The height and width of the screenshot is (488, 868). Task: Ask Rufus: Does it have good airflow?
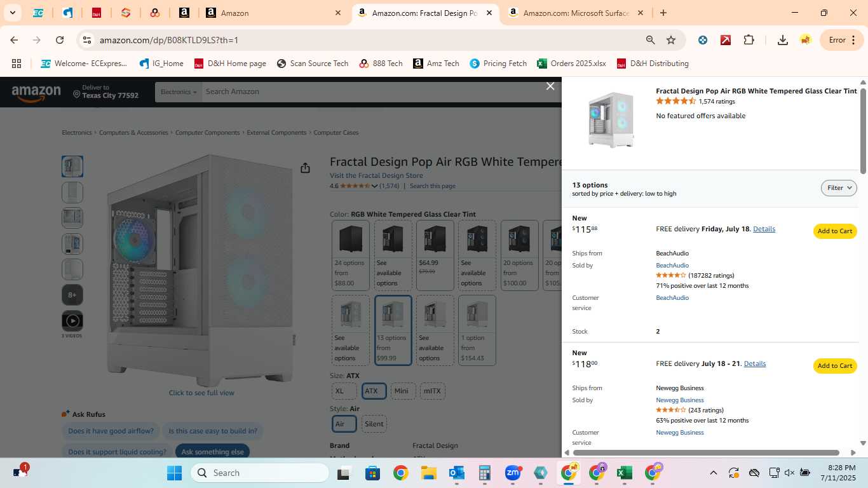(x=111, y=431)
